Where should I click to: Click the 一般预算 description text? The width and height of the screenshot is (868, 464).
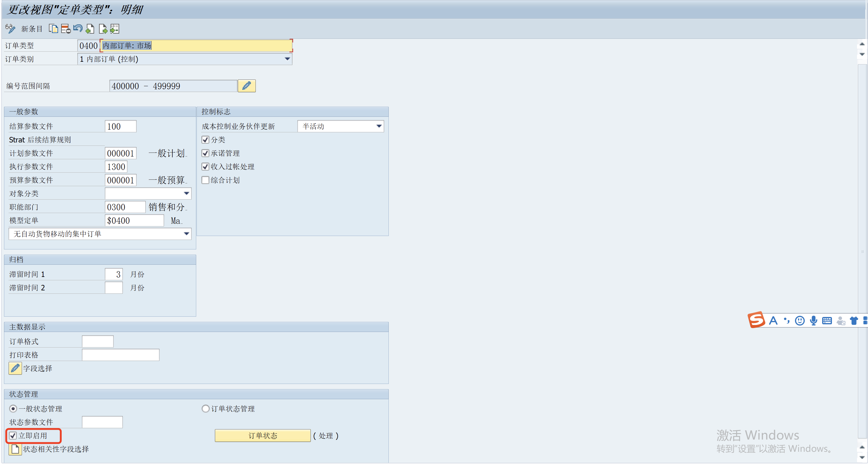tap(167, 180)
